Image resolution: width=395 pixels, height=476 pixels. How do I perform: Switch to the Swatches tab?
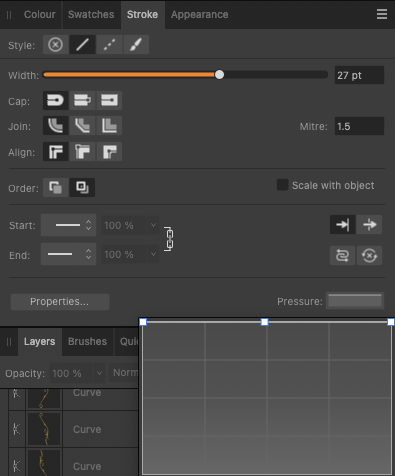[91, 14]
